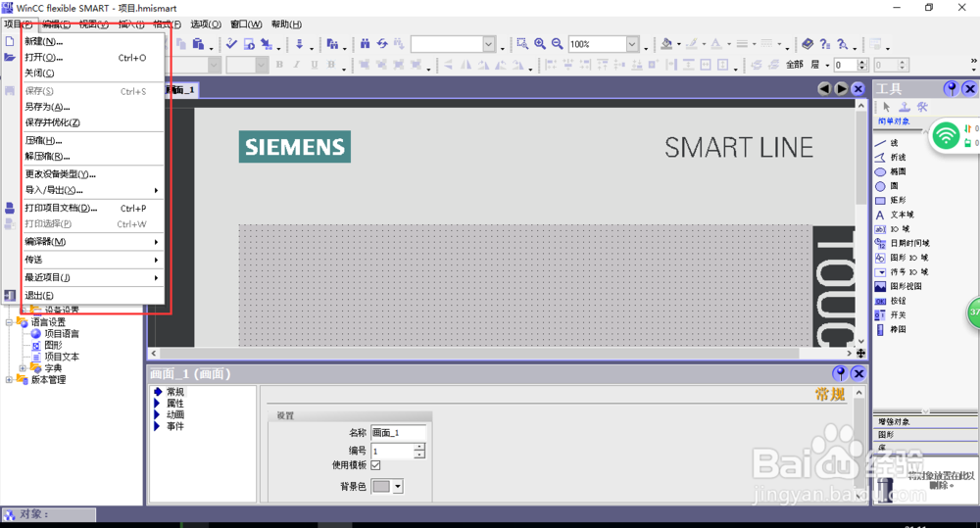Click the wrench settings icon in Tools panel
Viewport: 980px width, 528px height.
pyautogui.click(x=922, y=107)
